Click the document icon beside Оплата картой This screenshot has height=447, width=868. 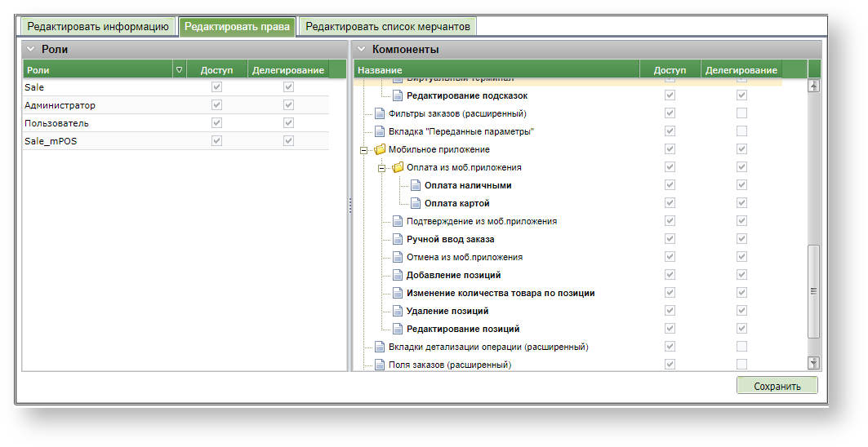coord(416,204)
